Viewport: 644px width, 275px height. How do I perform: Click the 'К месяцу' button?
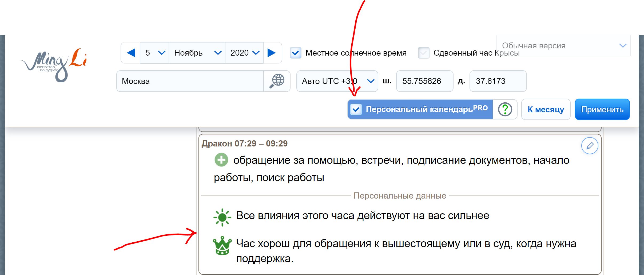click(x=546, y=109)
